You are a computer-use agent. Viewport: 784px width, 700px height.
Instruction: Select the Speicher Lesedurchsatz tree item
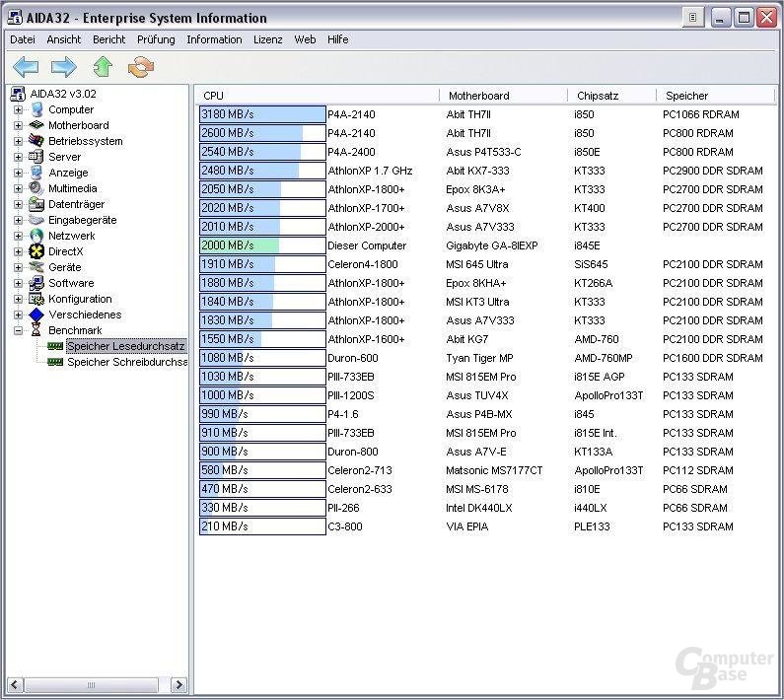pos(125,346)
